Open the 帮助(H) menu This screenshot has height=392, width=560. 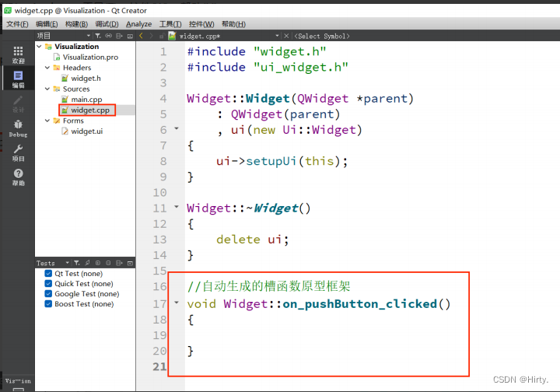(233, 24)
